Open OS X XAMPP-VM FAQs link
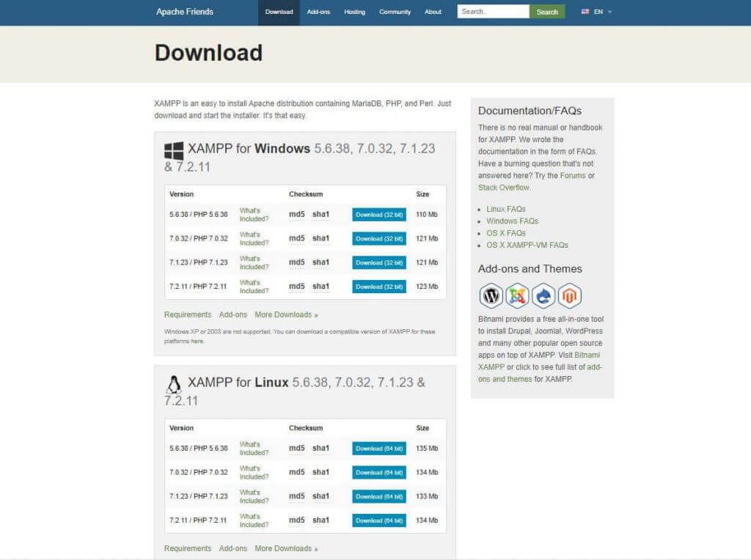 tap(527, 245)
